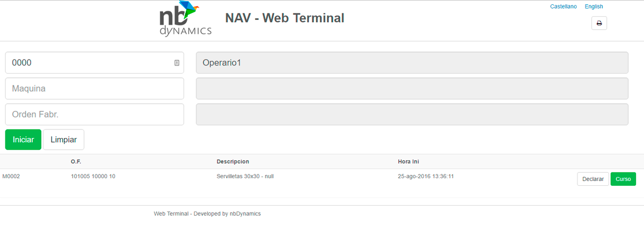Click the contact card icon in operator field
644x233 pixels.
[177, 63]
